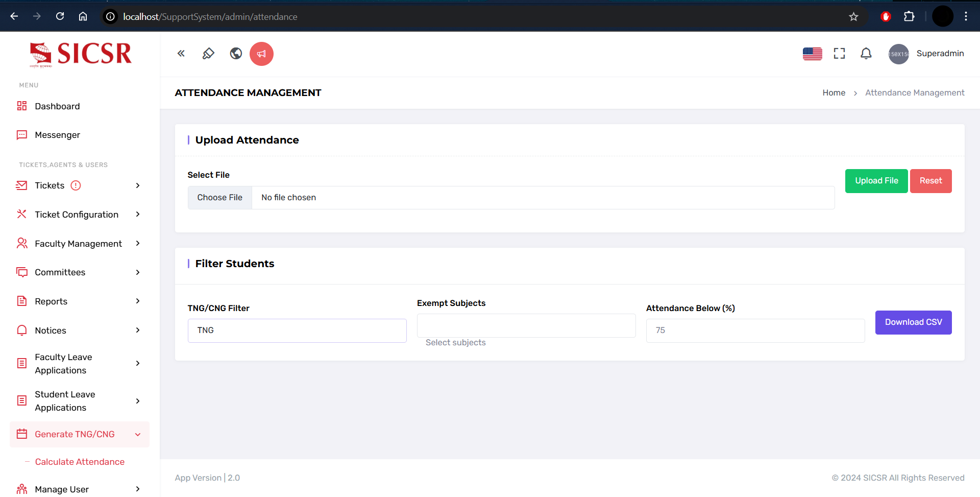Collapse sidebar with double-chevron icon
This screenshot has height=497, width=980.
point(181,54)
